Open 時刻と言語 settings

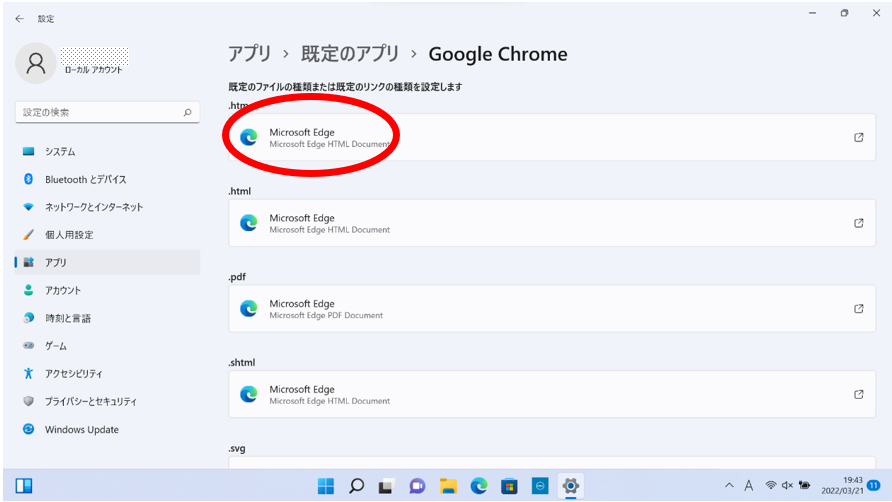point(107,318)
